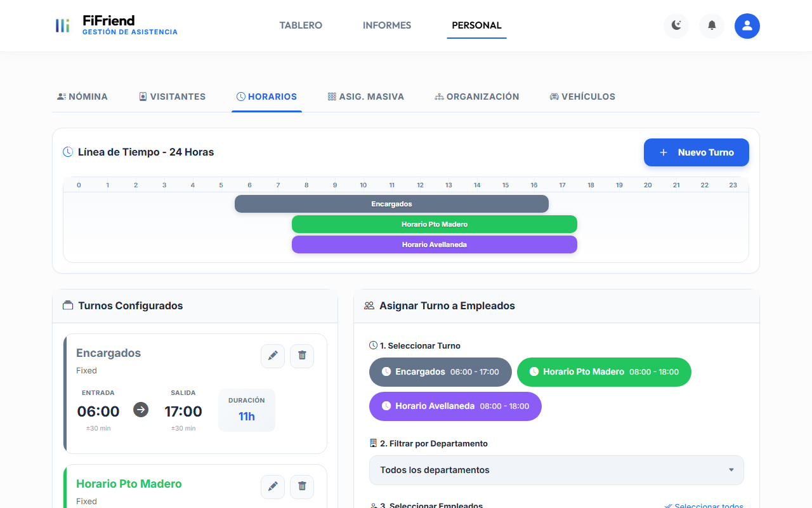Screen dimensions: 812x508
Task: Choose Horario Avellaneda 08:00 - 18:00 chip
Action: point(455,406)
